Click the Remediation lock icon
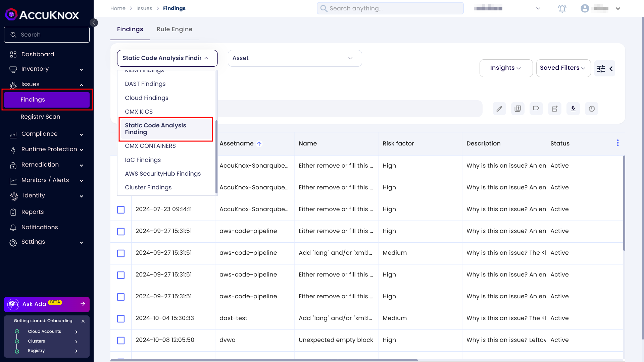This screenshot has width=644, height=362. [x=13, y=165]
